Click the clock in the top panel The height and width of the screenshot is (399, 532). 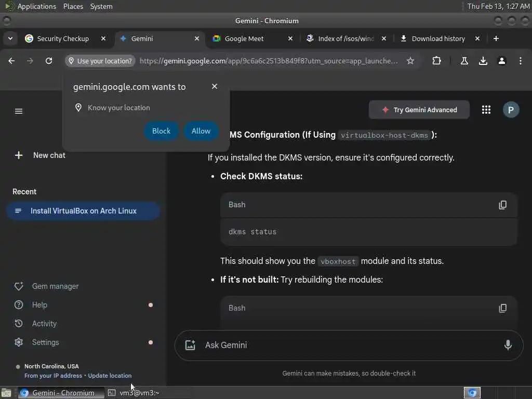point(498,6)
